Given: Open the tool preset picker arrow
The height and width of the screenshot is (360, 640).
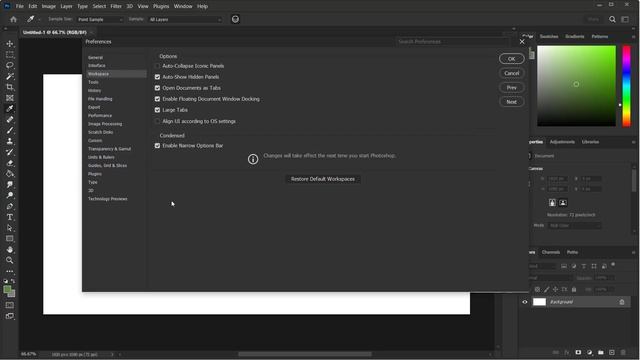Looking at the screenshot, I should coord(40,19).
